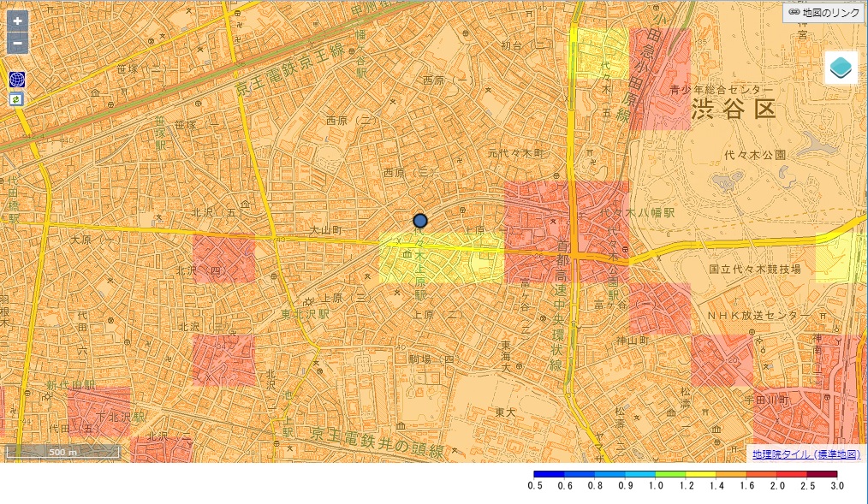Click the green refresh arrows icon
The width and height of the screenshot is (868, 504).
17,99
